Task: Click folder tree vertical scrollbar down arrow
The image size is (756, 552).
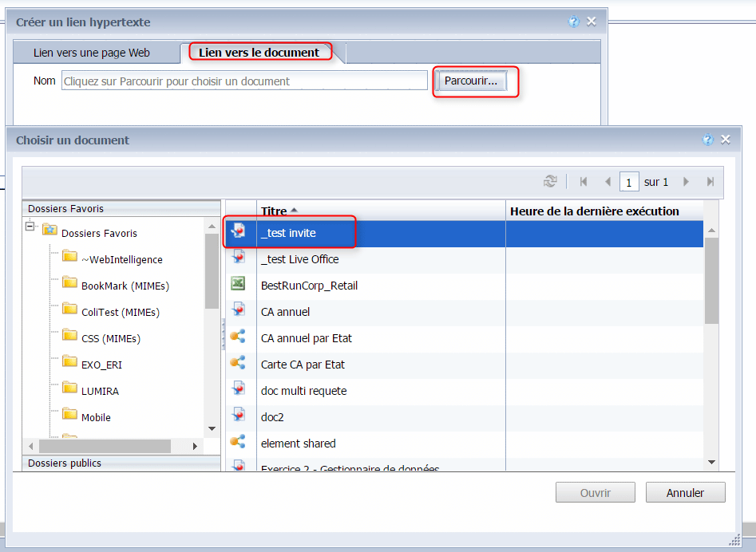Action: (212, 428)
